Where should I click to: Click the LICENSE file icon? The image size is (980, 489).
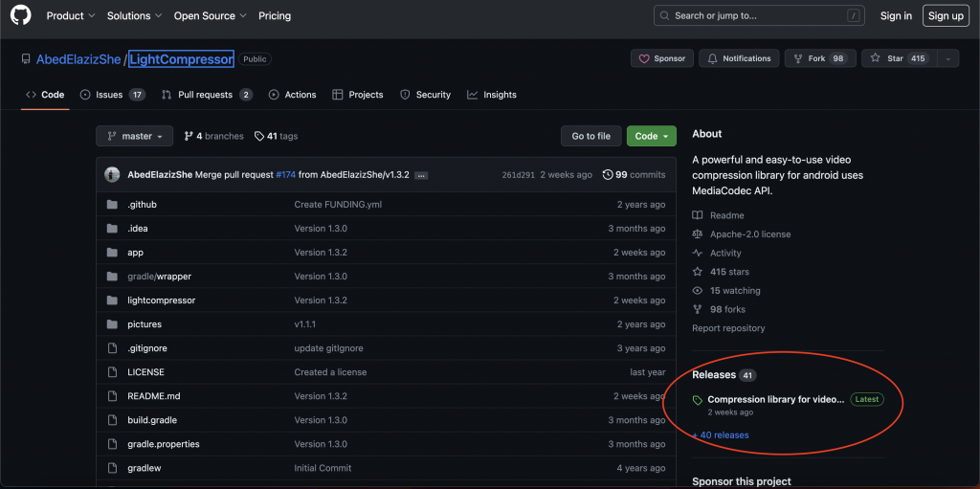(x=113, y=372)
